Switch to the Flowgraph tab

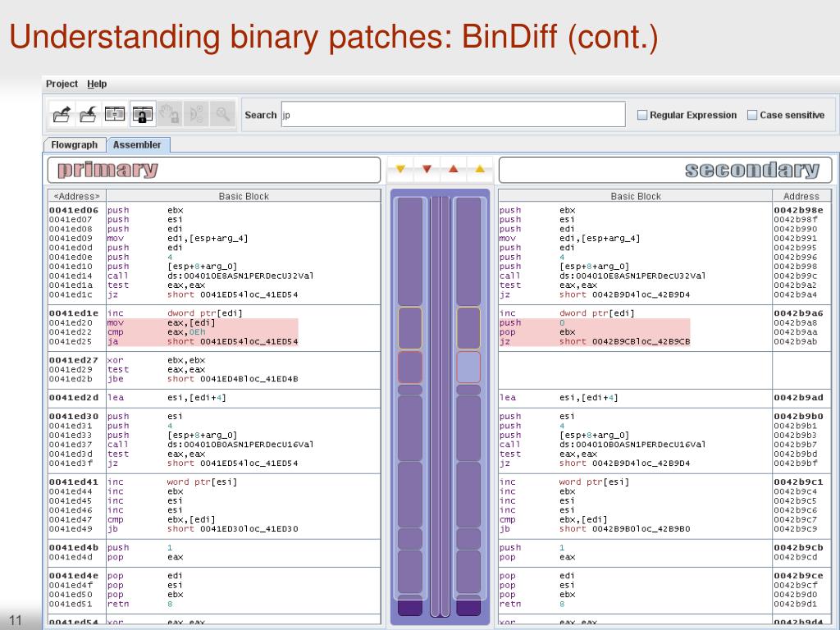[74, 145]
